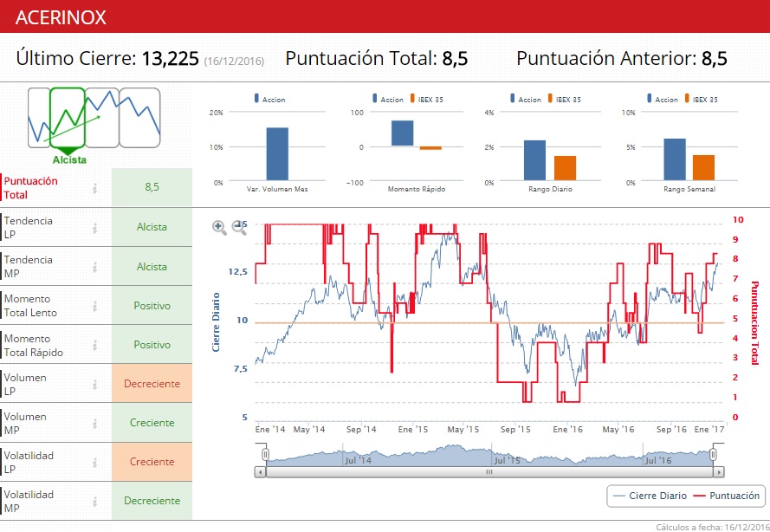Open info icon for Volatilidad LP
Screen dimensions: 770x532
click(x=94, y=462)
